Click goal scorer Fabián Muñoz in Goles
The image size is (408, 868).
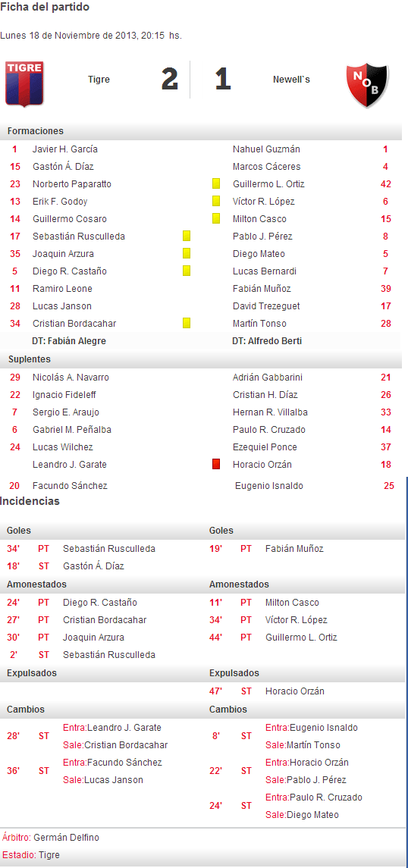294,549
